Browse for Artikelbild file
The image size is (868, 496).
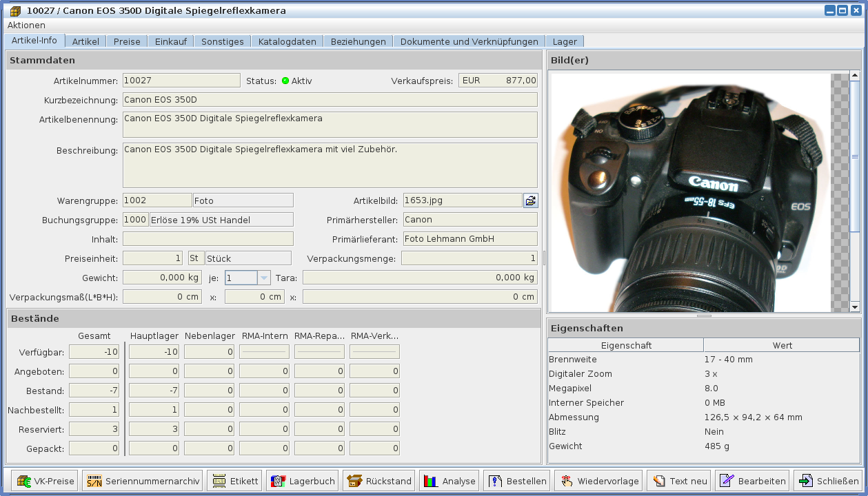[530, 200]
